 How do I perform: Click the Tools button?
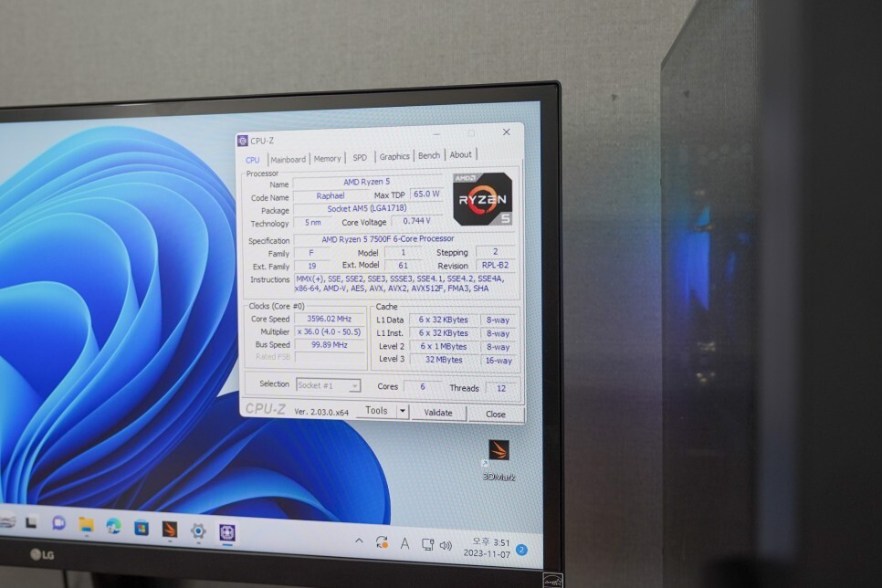376,411
